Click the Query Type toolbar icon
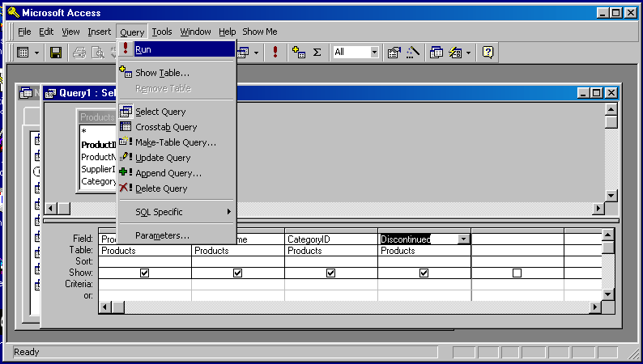This screenshot has height=364, width=643. point(243,53)
